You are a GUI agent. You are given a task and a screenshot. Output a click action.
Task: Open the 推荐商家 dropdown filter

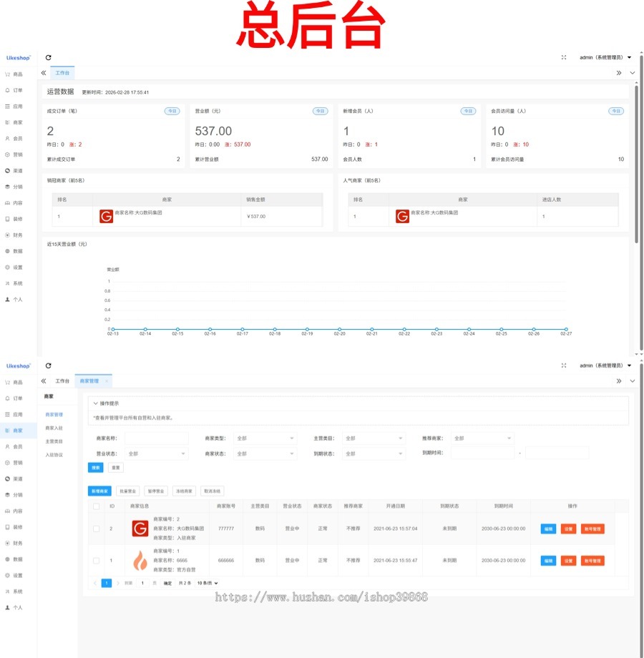tap(483, 438)
